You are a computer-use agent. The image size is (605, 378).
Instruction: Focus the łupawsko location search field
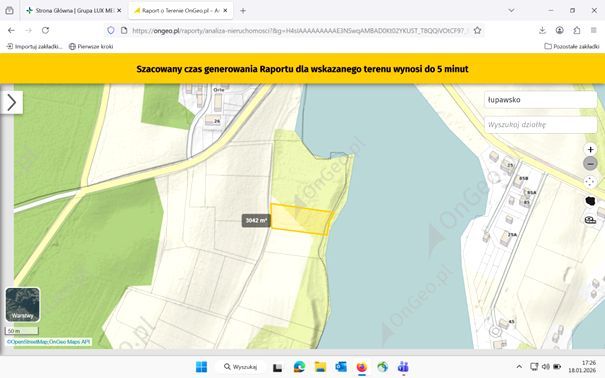click(541, 100)
